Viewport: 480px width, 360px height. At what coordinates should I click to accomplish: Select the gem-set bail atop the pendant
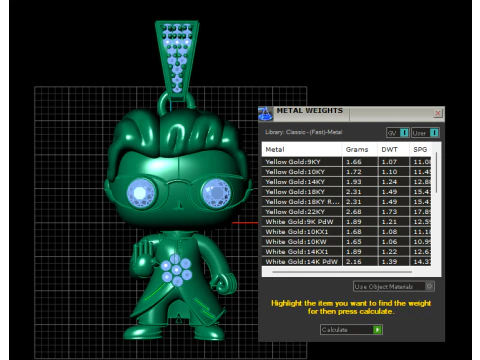click(177, 60)
